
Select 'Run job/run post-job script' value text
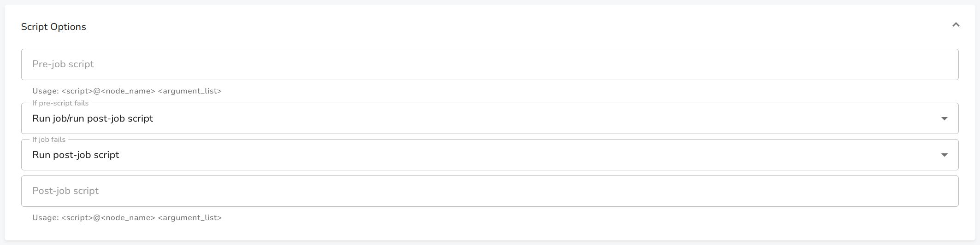tap(93, 119)
